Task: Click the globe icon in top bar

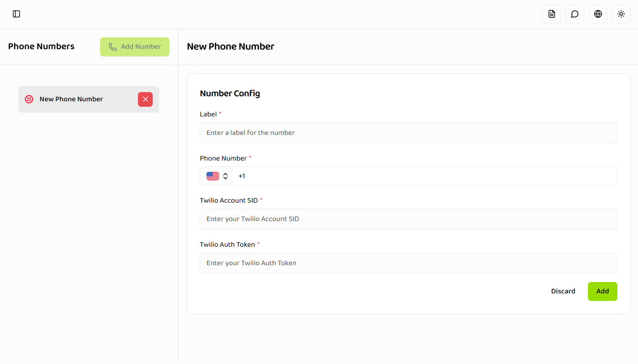Action: (598, 14)
